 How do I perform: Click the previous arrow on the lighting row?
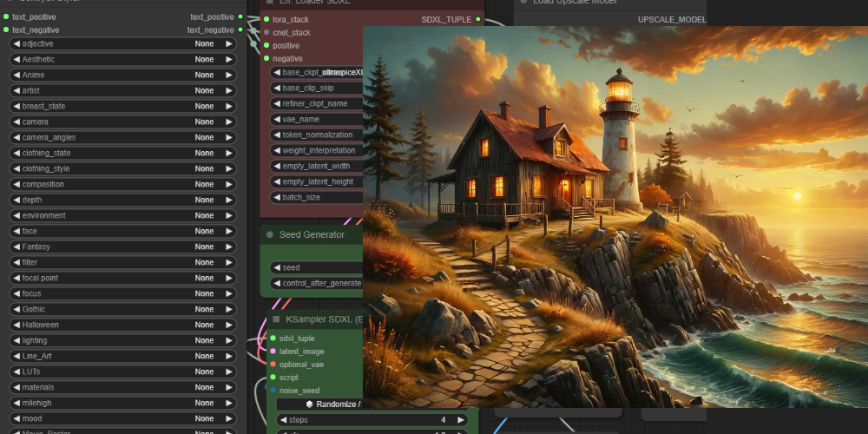(x=16, y=340)
